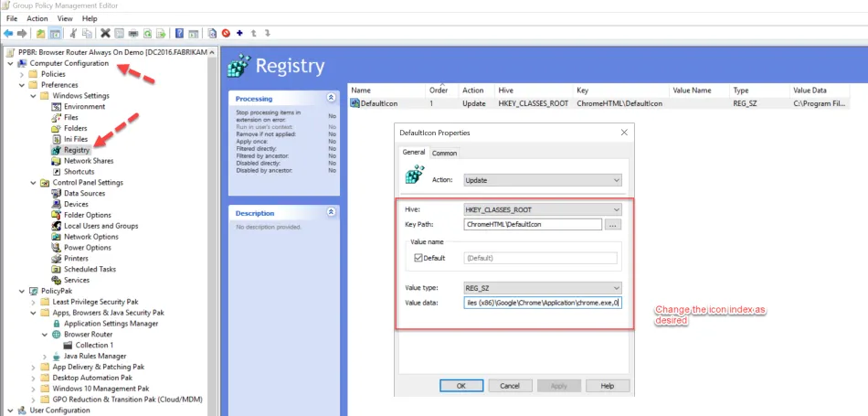Viewport: 868px width, 416px height.
Task: Switch to the Common tab
Action: 444,153
